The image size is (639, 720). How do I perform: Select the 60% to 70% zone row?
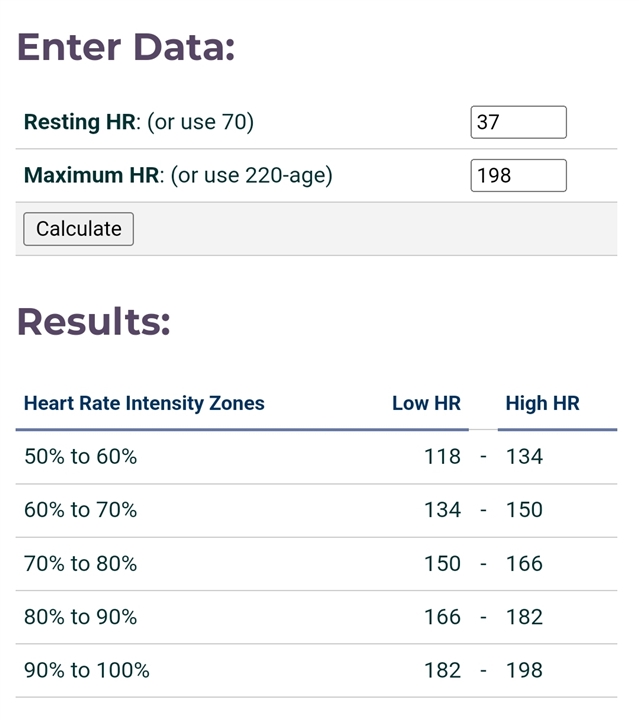click(316, 510)
